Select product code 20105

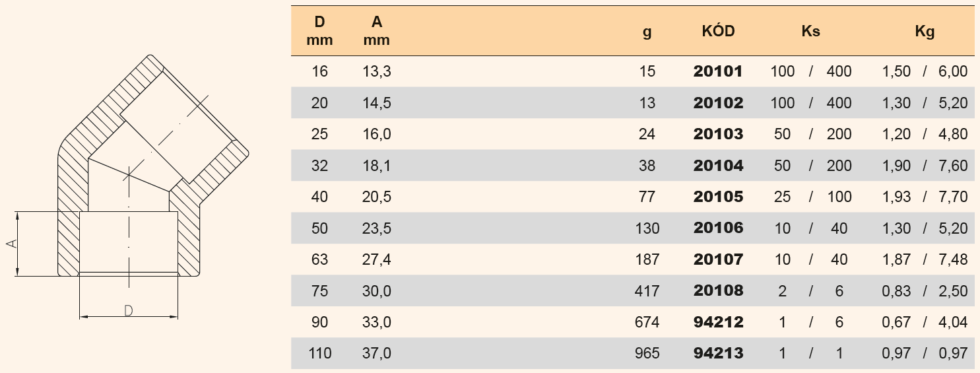pos(718,197)
